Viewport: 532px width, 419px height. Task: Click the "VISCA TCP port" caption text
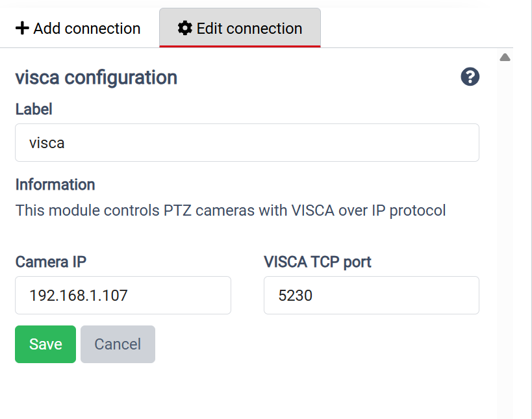coord(318,262)
